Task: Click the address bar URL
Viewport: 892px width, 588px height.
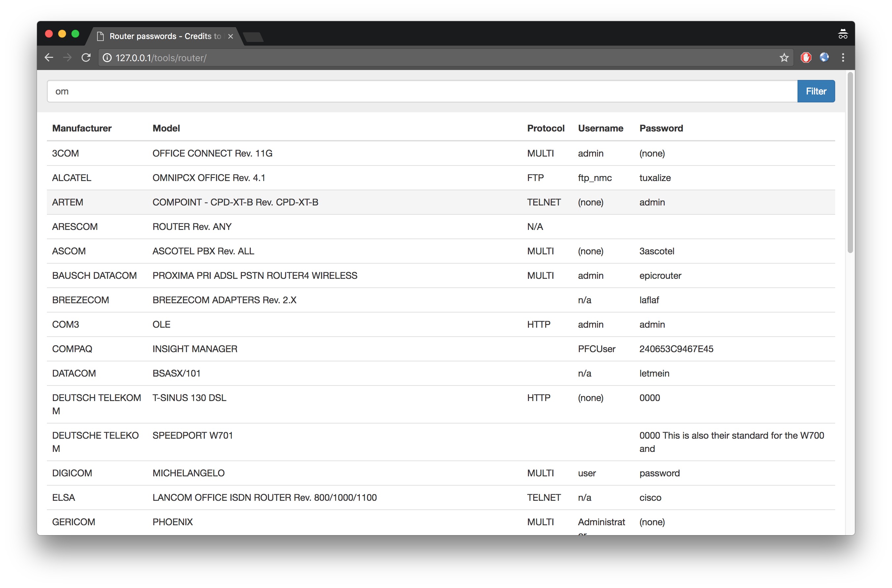Action: coord(161,58)
